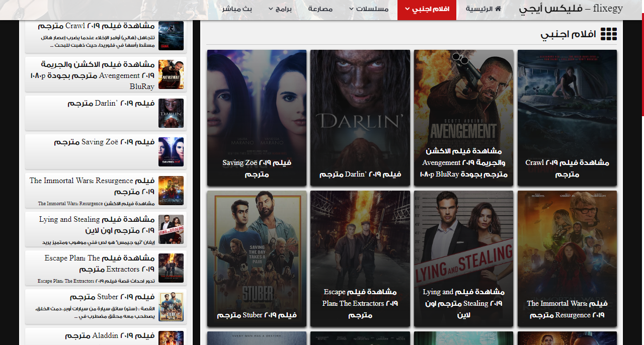Open the مصارعة menu item
This screenshot has width=644, height=345.
320,9
